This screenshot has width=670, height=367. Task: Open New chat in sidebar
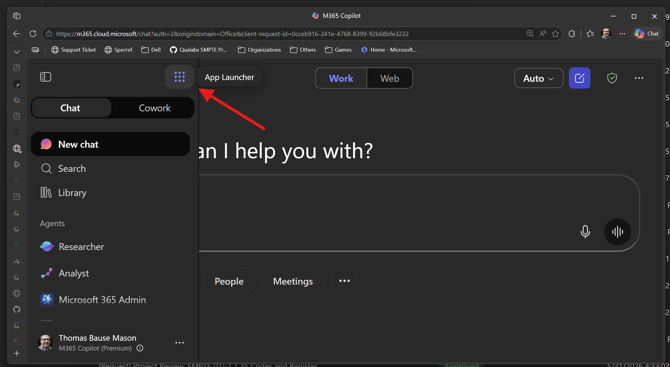tap(110, 144)
